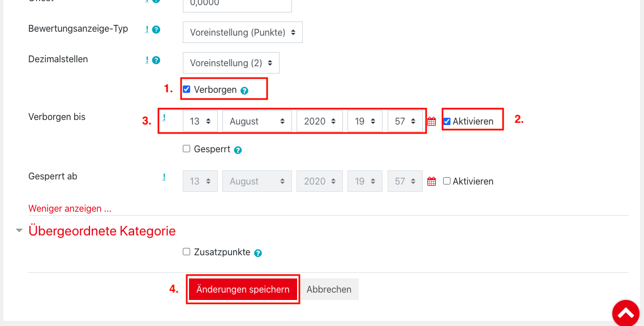The height and width of the screenshot is (326, 644).
Task: Click help icon next to Dezimalstellen
Action: point(156,60)
